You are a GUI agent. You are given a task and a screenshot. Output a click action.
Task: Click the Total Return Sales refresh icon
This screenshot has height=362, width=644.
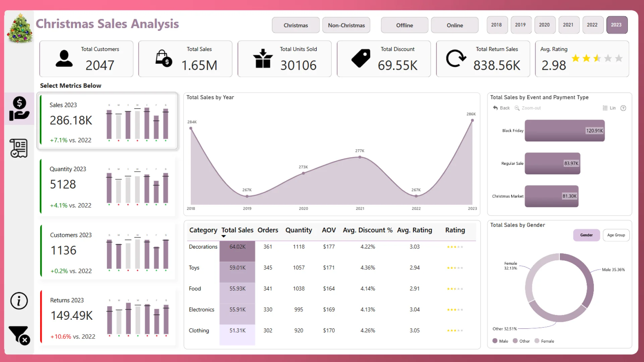pos(456,58)
